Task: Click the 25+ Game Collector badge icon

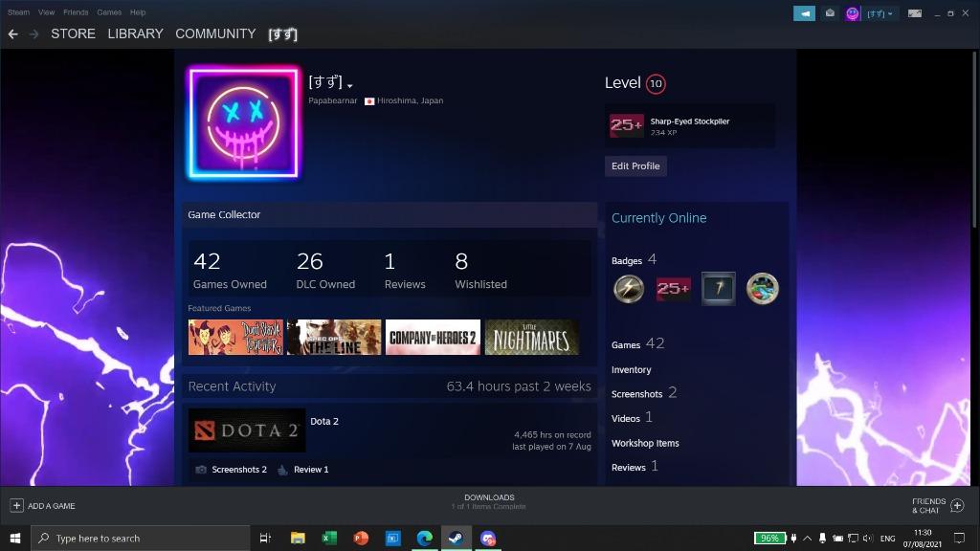Action: pos(673,288)
